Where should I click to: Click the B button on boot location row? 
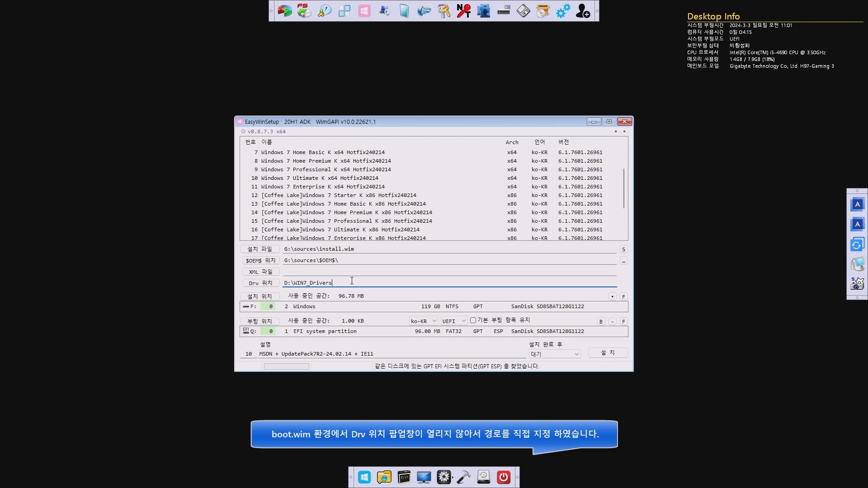tap(601, 322)
